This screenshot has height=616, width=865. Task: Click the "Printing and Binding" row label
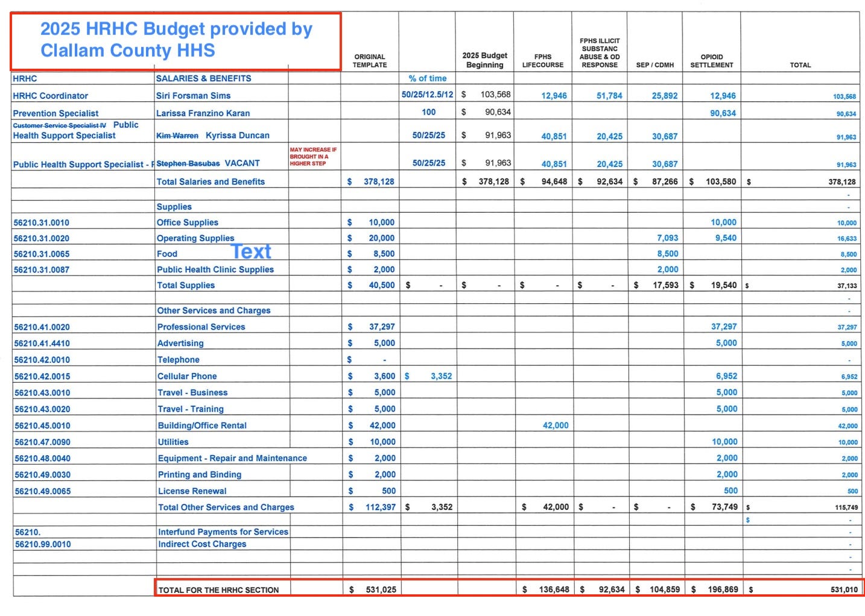tap(200, 474)
